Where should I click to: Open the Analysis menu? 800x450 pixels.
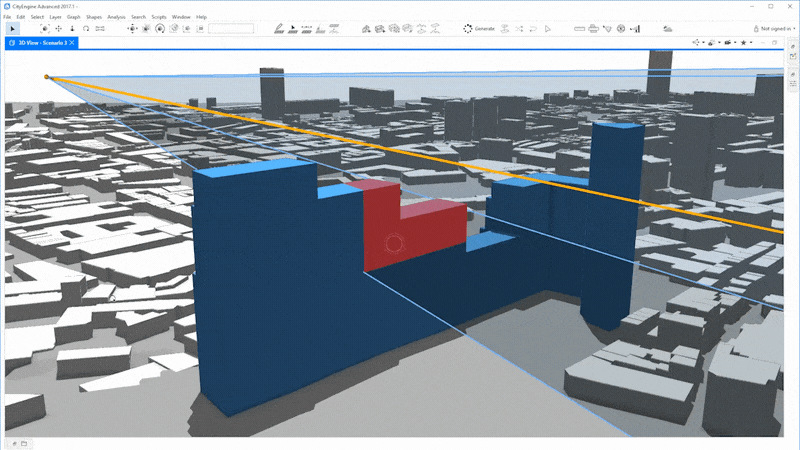[x=113, y=17]
